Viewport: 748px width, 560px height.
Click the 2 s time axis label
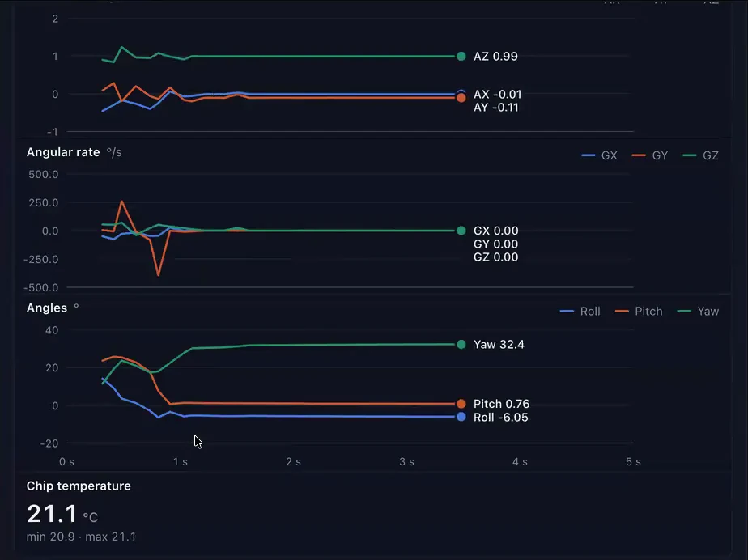click(293, 462)
